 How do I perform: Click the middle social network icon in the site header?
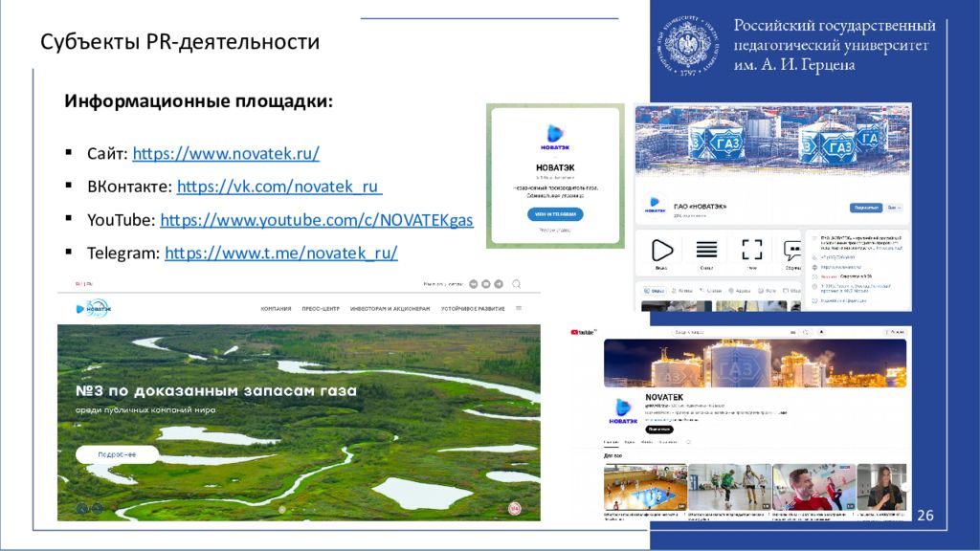click(x=485, y=284)
